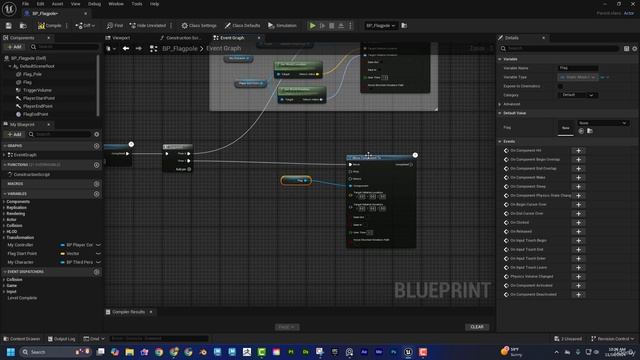The height and width of the screenshot is (360, 640).
Task: Add a new macro with MACROS plus icon
Action: click(97, 184)
